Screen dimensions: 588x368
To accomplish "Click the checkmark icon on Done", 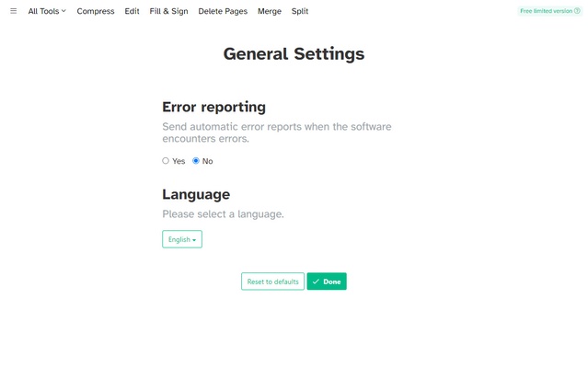I will pyautogui.click(x=316, y=282).
